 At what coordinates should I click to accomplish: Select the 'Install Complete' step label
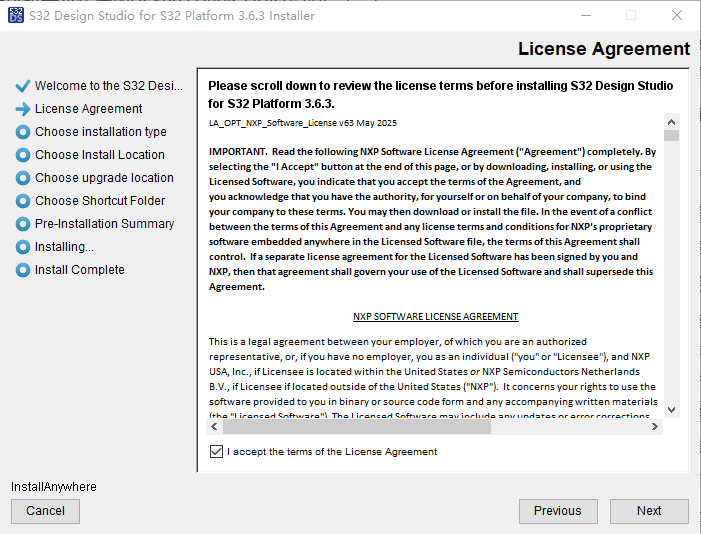[80, 270]
